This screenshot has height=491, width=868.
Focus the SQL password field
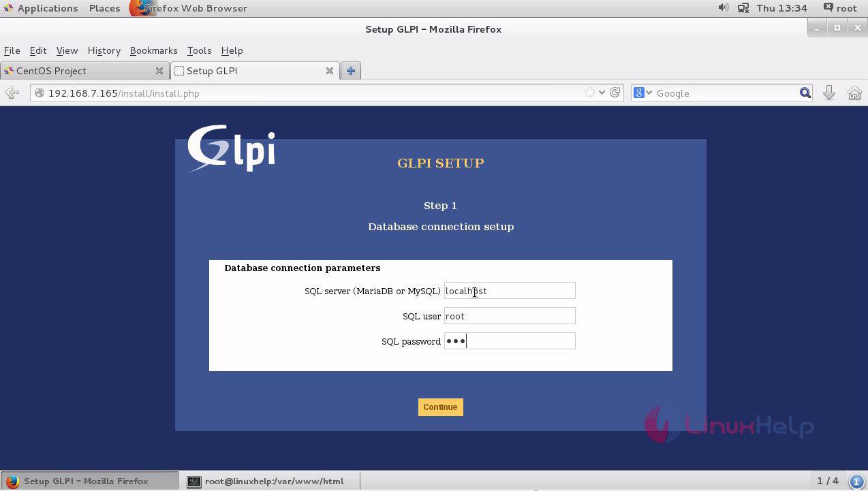coord(510,341)
